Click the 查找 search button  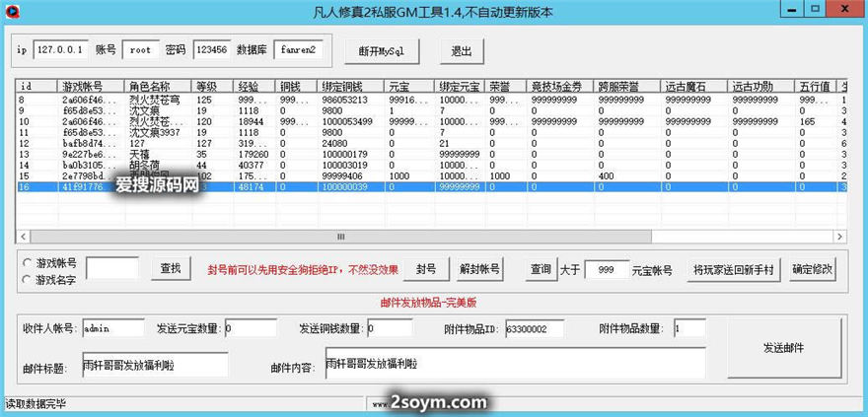click(170, 269)
